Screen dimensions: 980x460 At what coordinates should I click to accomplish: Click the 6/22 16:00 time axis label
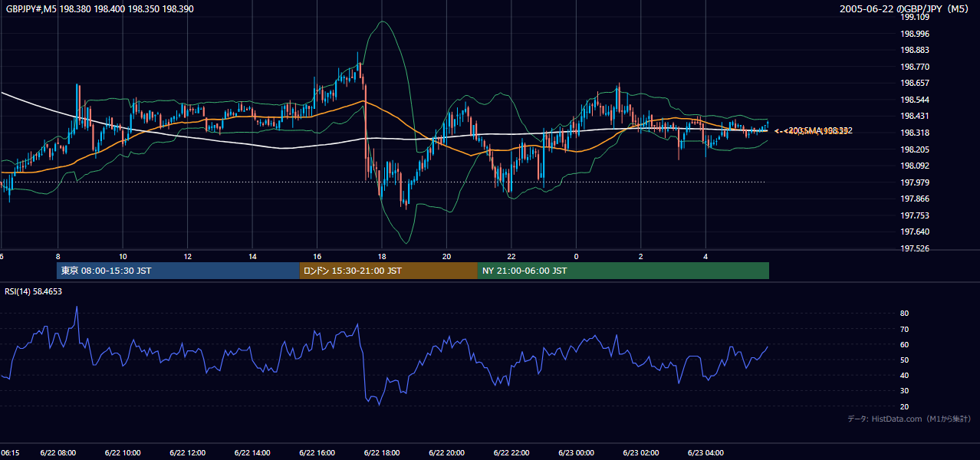317,453
